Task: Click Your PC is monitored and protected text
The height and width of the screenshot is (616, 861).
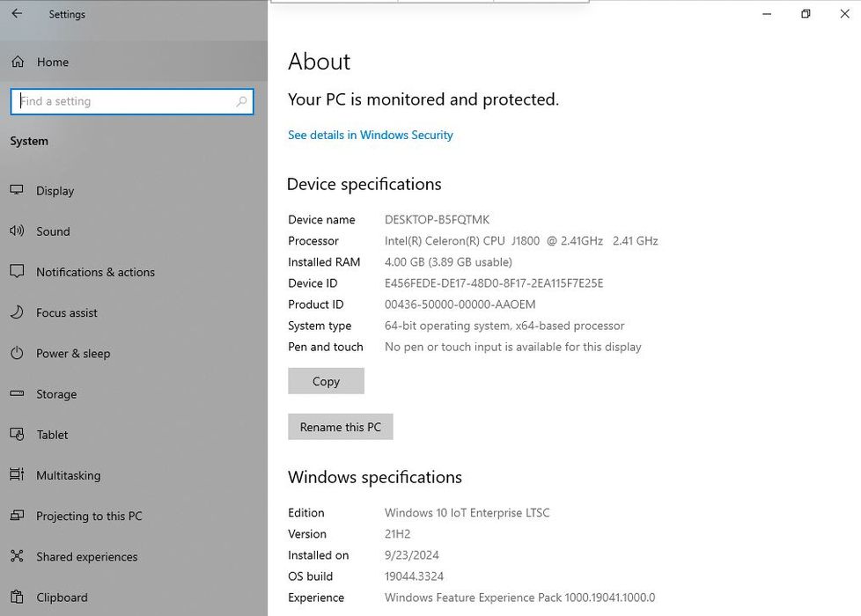Action: tap(423, 99)
